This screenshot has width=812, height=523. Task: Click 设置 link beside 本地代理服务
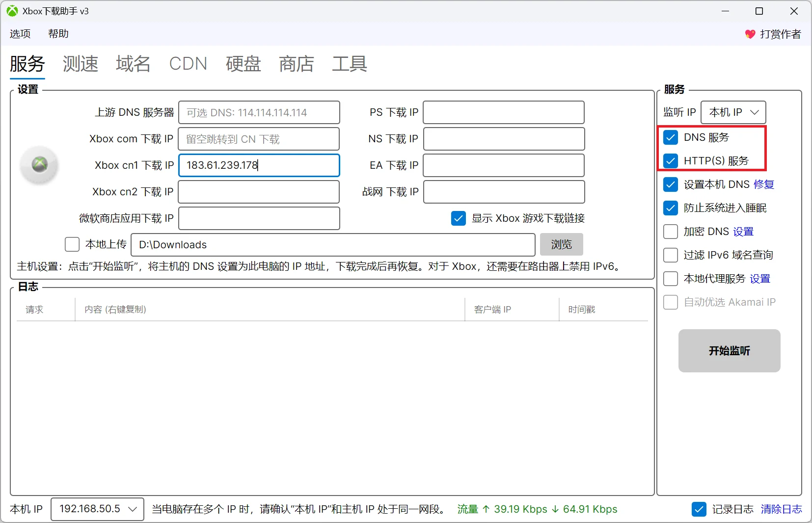[x=760, y=279]
